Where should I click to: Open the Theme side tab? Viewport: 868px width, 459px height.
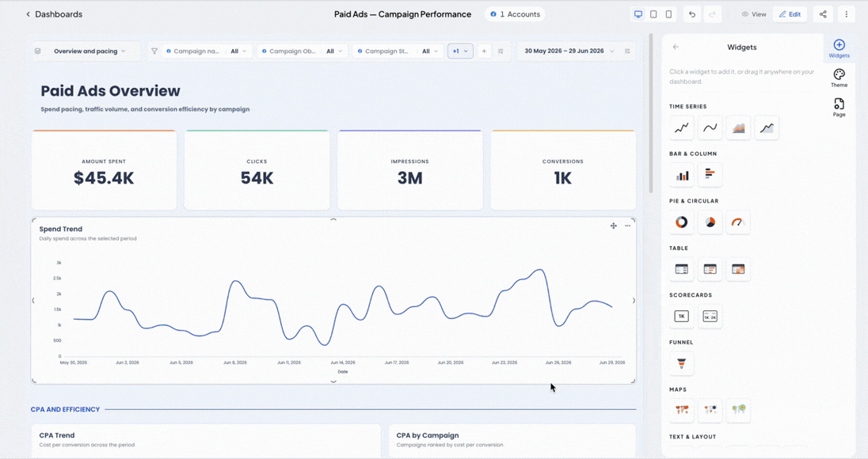839,78
